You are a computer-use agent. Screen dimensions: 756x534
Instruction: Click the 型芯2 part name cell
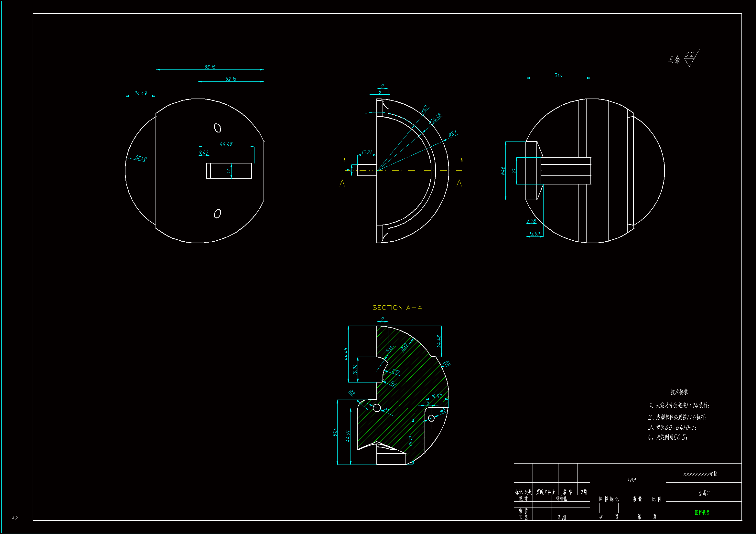[x=704, y=493]
